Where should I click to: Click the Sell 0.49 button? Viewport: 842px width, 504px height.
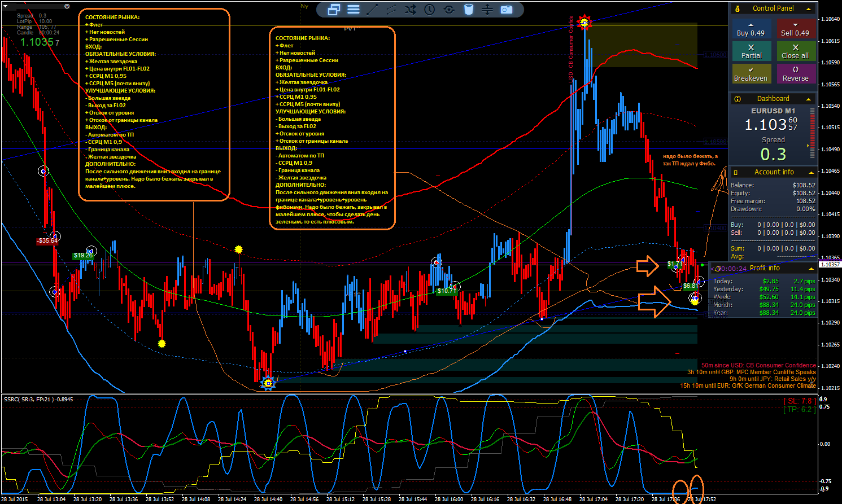795,29
